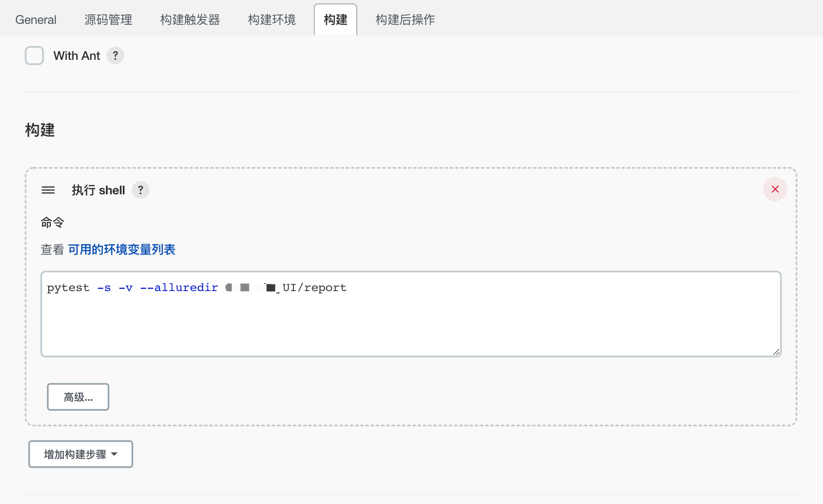This screenshot has width=823, height=504.
Task: Focus the pytest command text area
Action: 411,314
